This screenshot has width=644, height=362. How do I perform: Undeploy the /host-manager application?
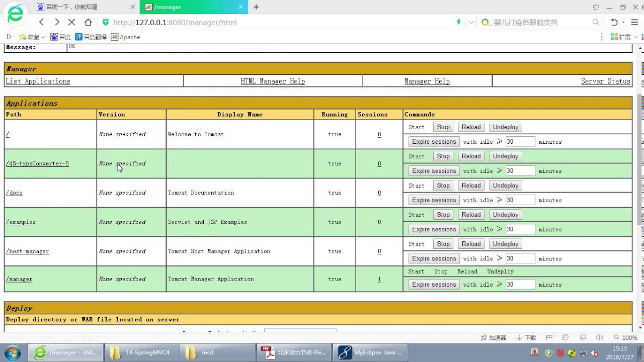(x=506, y=244)
